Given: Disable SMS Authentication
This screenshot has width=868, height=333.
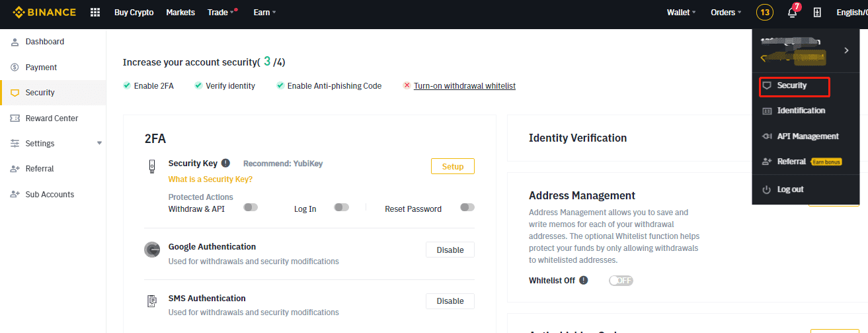Looking at the screenshot, I should pos(450,301).
